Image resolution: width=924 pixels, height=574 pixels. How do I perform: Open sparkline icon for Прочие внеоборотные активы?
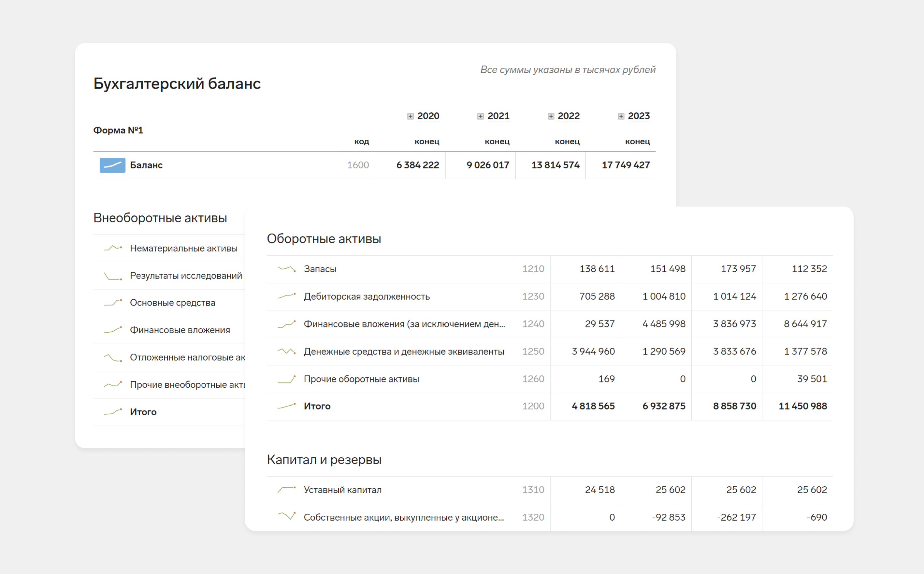[113, 384]
